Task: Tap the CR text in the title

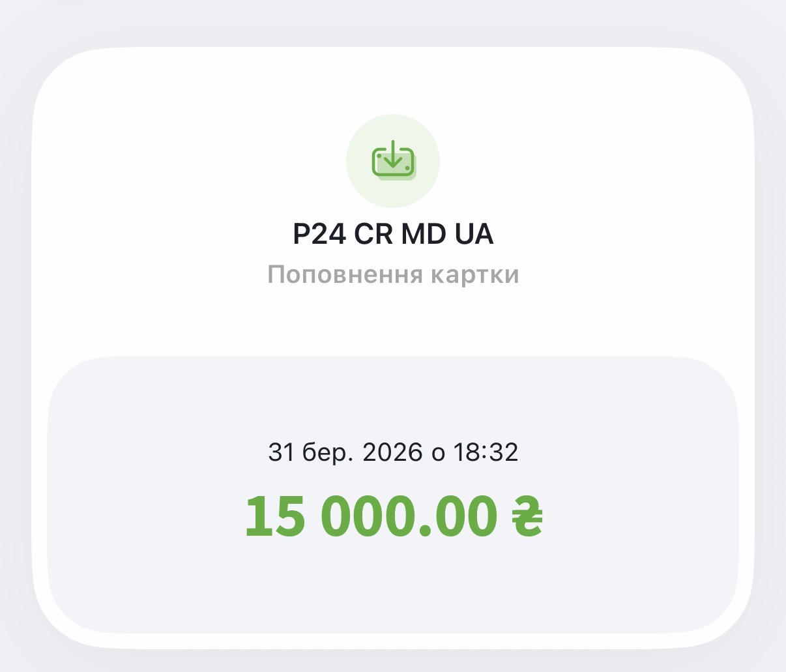Action: [373, 234]
